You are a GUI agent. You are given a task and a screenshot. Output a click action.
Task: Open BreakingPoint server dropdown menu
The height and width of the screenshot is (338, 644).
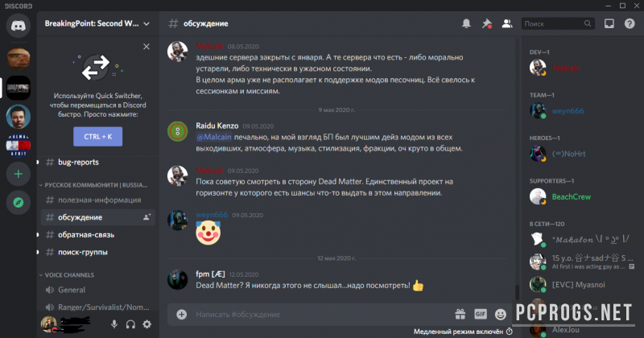tap(97, 23)
